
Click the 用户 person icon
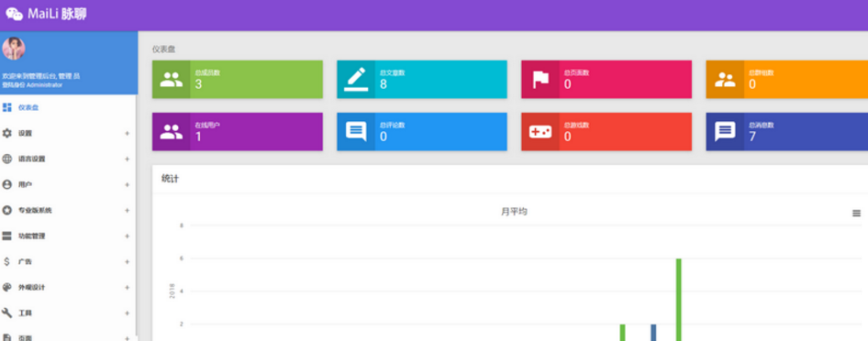[x=7, y=184]
